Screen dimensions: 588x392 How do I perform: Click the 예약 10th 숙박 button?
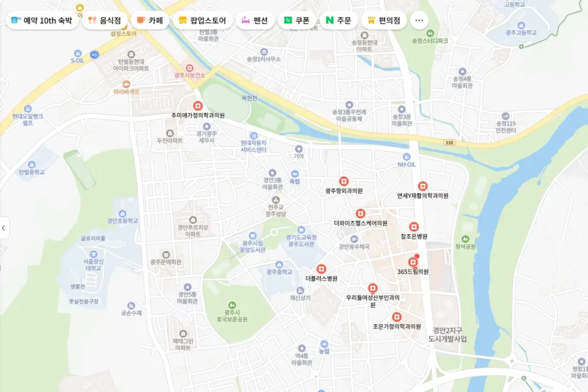pyautogui.click(x=42, y=21)
